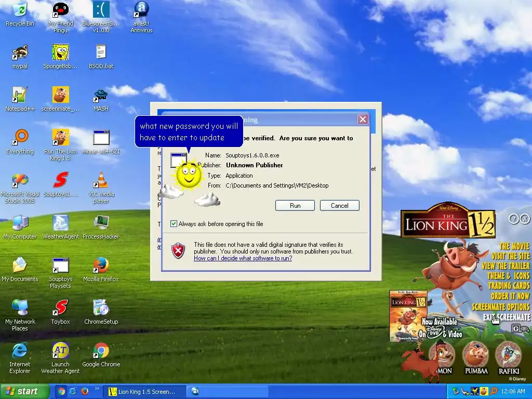
Task: Launch Internet Explorer from quick launch
Action: [x=73, y=391]
